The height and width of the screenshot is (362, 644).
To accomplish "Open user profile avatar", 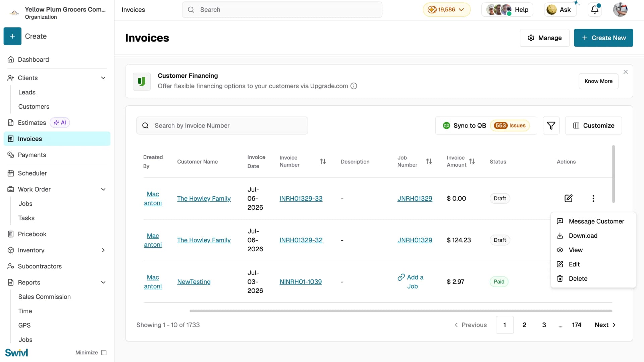I will (x=620, y=10).
